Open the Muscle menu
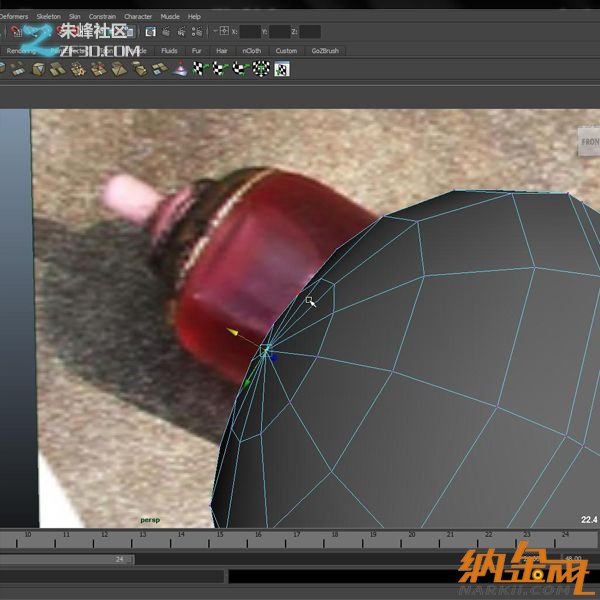 169,17
